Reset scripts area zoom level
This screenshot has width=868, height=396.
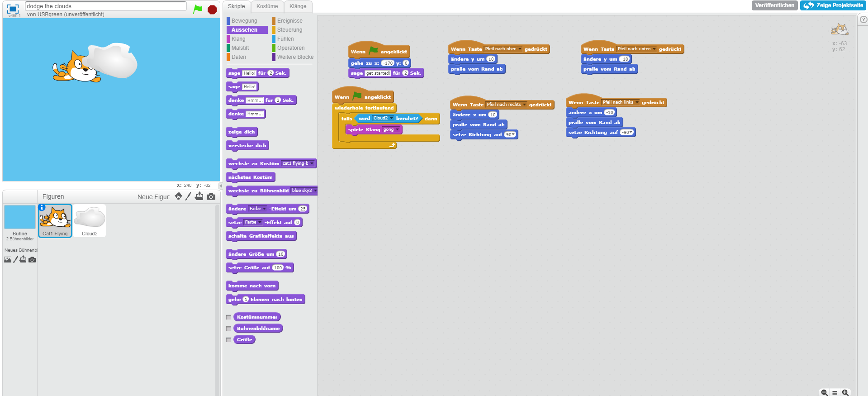[x=835, y=392]
